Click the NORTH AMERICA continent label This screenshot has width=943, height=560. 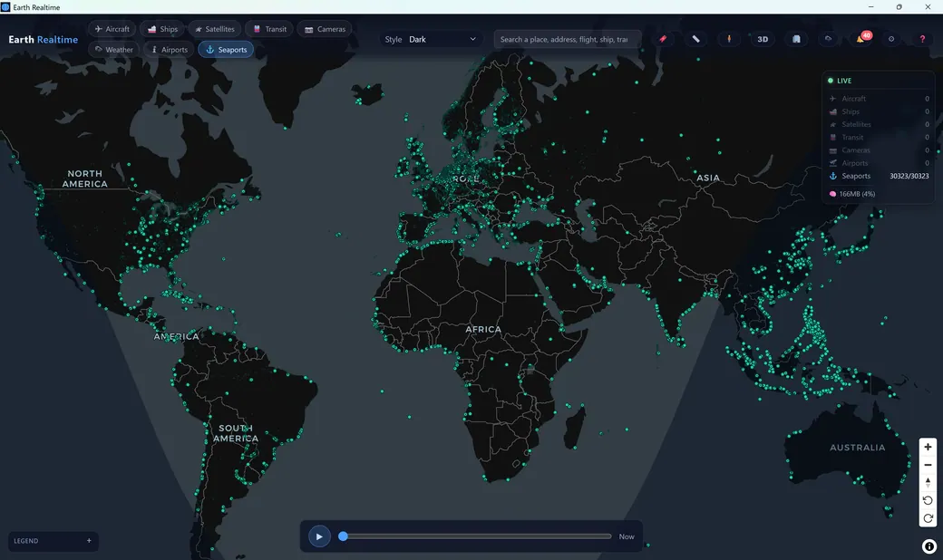tap(85, 179)
